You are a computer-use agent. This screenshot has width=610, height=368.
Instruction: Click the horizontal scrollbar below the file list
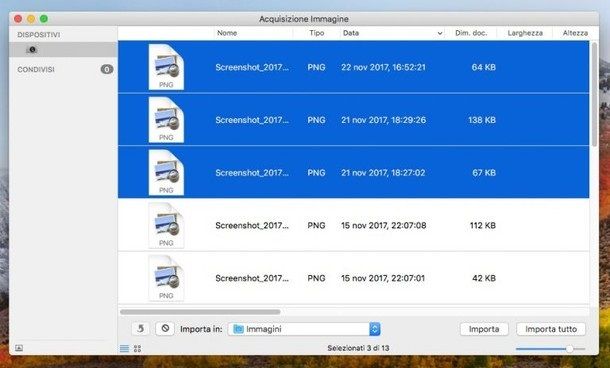(x=200, y=312)
